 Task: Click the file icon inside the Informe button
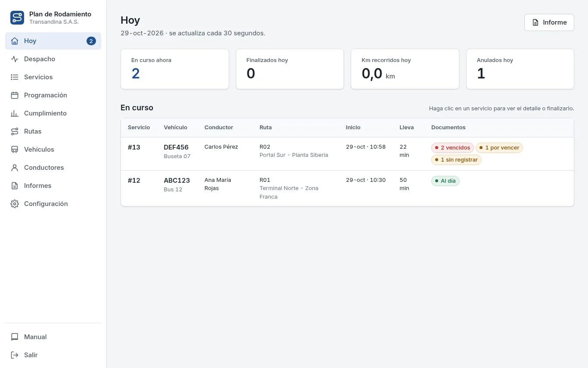(535, 22)
